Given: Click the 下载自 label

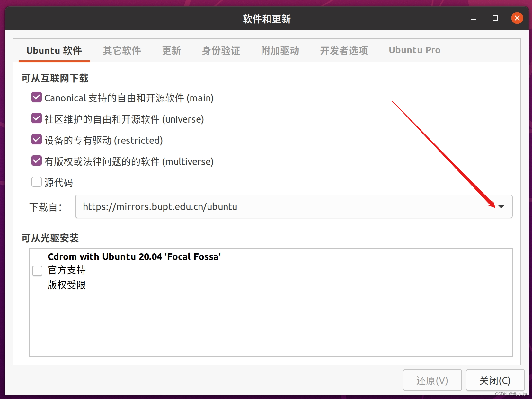Looking at the screenshot, I should tap(46, 207).
